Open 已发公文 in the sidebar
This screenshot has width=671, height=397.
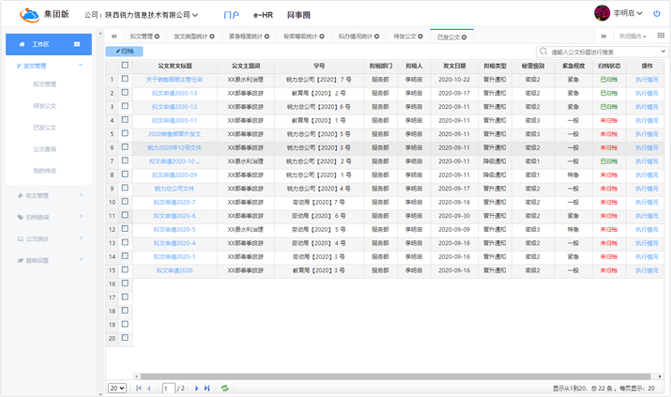coord(45,127)
